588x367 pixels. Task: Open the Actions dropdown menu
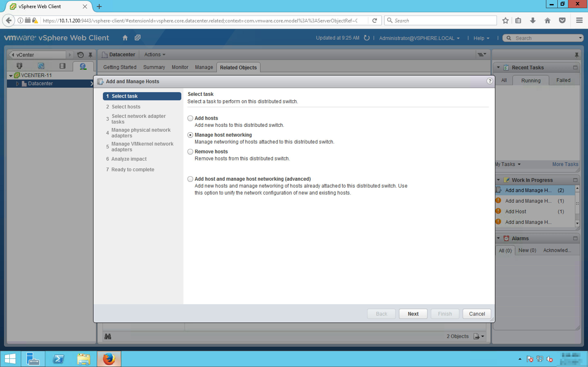pyautogui.click(x=155, y=55)
